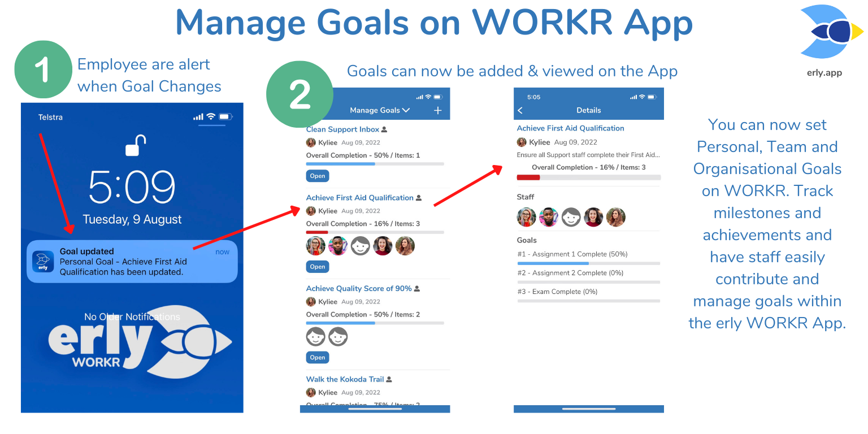868x434 pixels.
Task: Tap the '5:05' time in Details status bar
Action: tap(534, 97)
